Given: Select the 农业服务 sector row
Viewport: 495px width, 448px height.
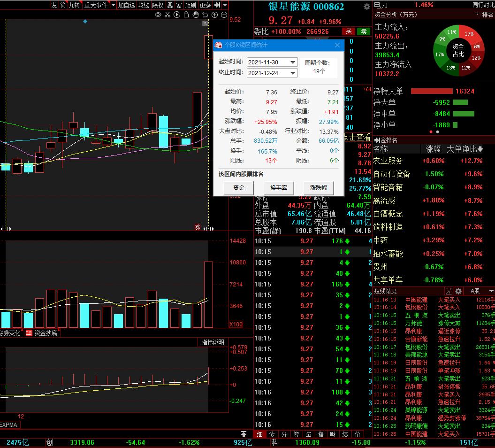Looking at the screenshot, I should click(x=433, y=161).
